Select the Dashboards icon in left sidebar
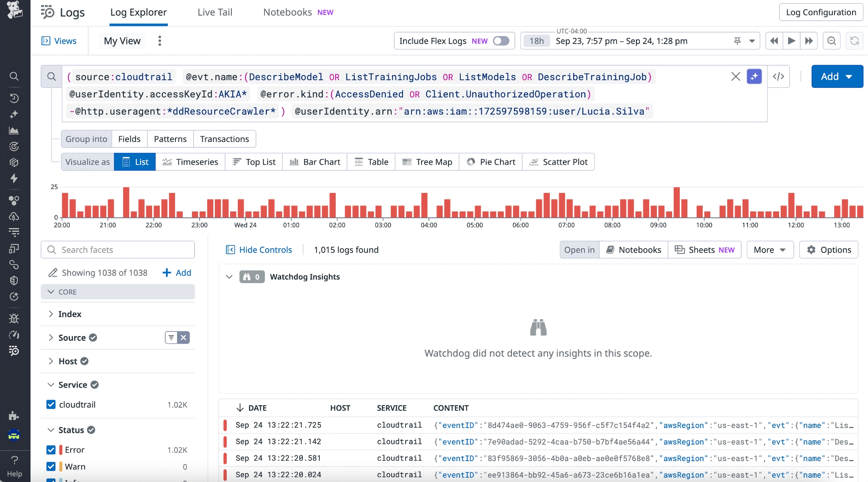This screenshot has width=868, height=482. click(14, 130)
